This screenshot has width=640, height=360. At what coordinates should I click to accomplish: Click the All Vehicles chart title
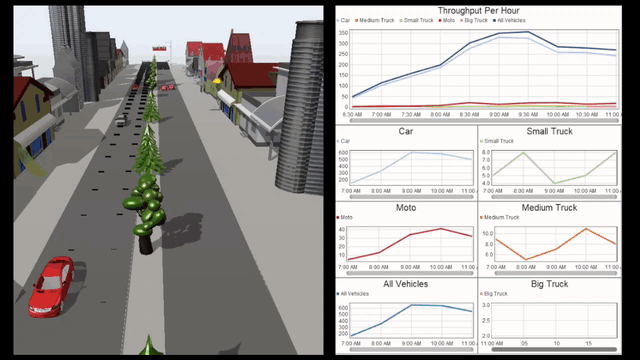(x=405, y=284)
